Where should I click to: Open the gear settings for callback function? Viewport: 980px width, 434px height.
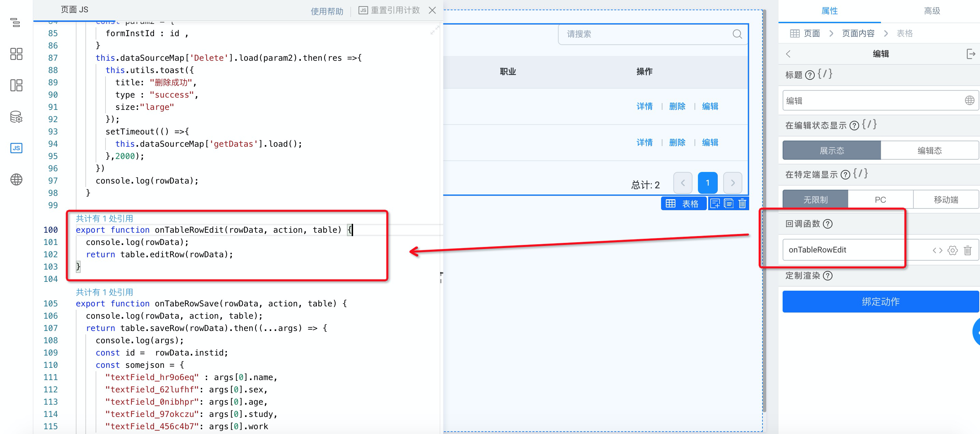[953, 250]
